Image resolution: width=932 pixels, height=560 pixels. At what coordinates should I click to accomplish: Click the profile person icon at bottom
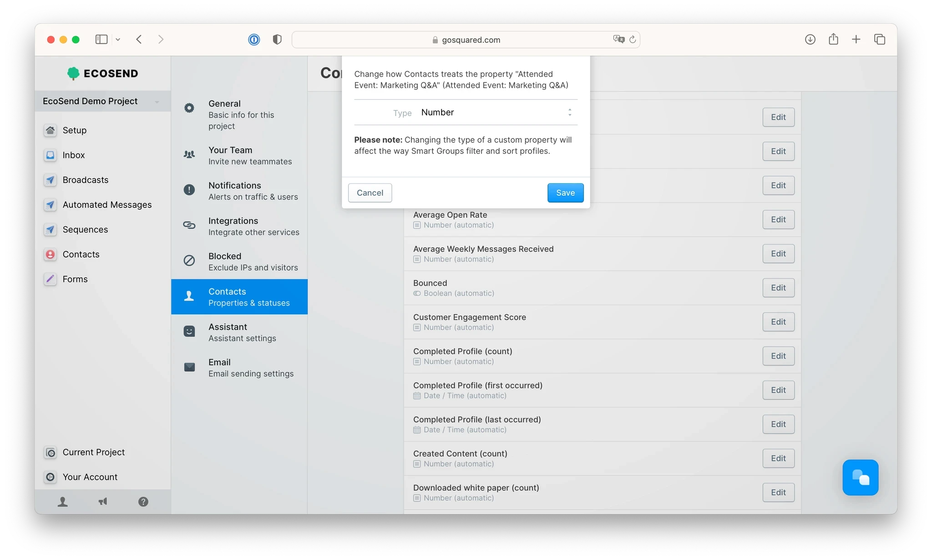63,501
